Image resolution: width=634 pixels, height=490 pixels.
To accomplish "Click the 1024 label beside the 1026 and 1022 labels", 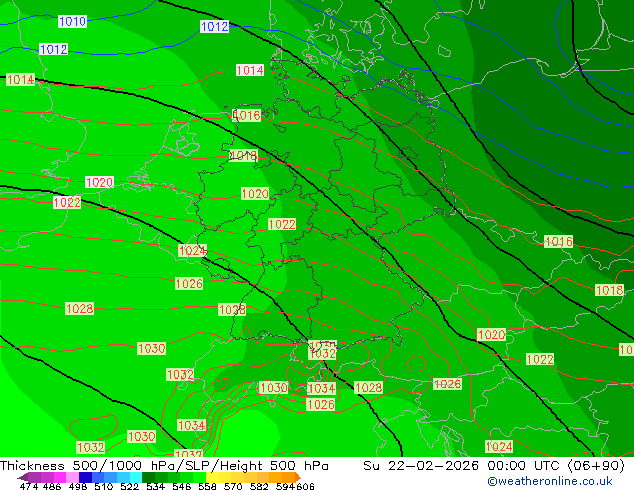I will 192,251.
